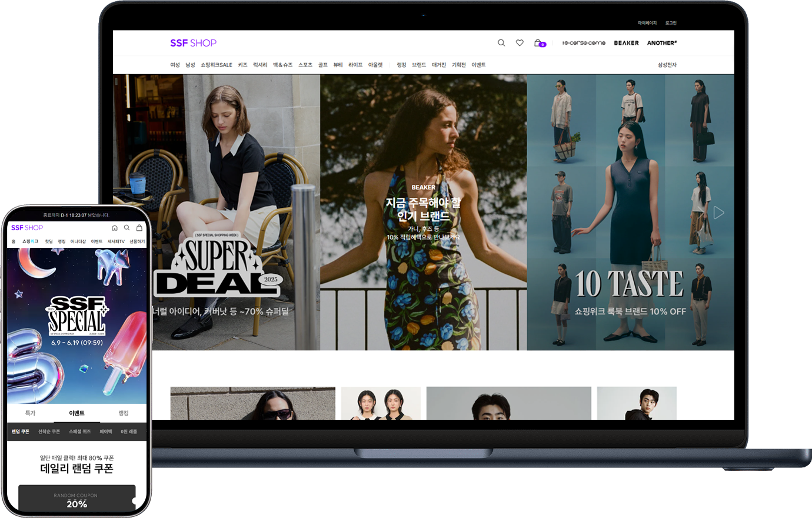The image size is (812, 524).
Task: Tap the 홈 tab on the phone
Action: pos(14,241)
